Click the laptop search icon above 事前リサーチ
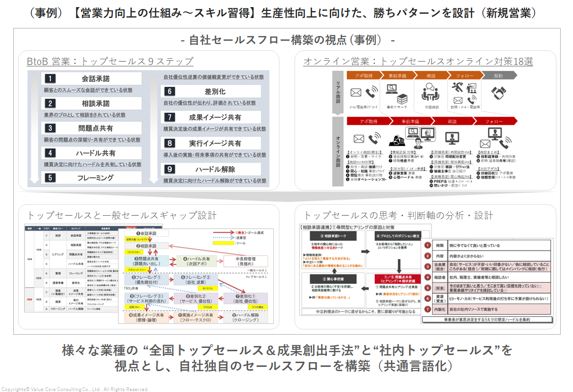 point(392,89)
